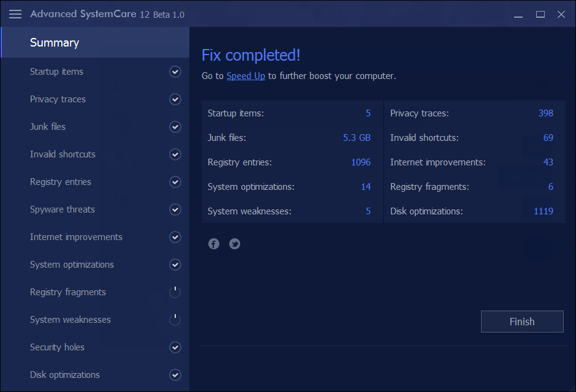Click the Registry fragments progress spinner
The width and height of the screenshot is (576, 392).
[x=175, y=292]
